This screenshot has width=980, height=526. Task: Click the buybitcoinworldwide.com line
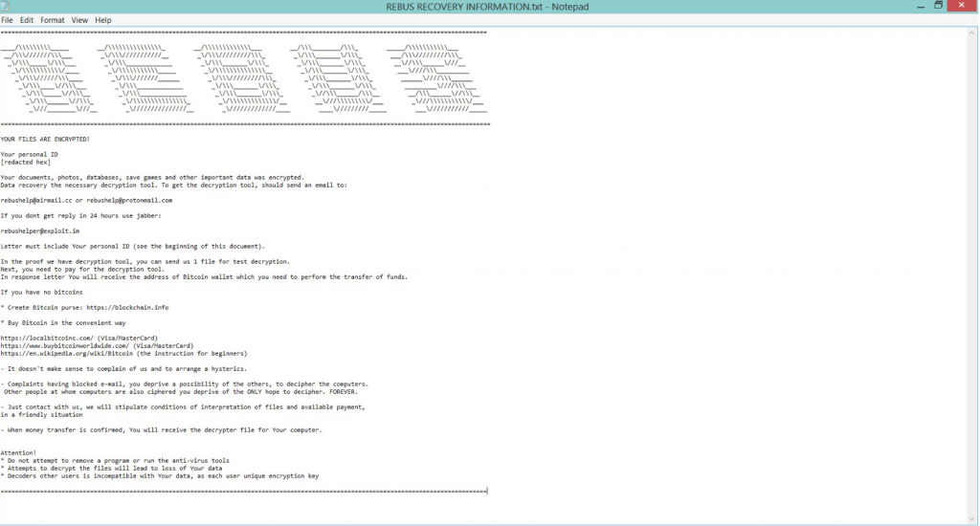point(97,345)
